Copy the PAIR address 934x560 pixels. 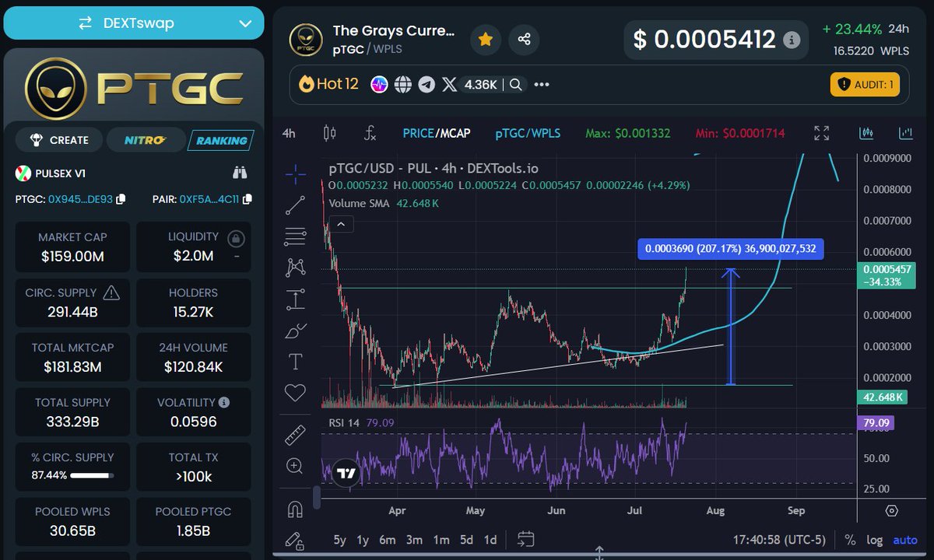(x=247, y=199)
